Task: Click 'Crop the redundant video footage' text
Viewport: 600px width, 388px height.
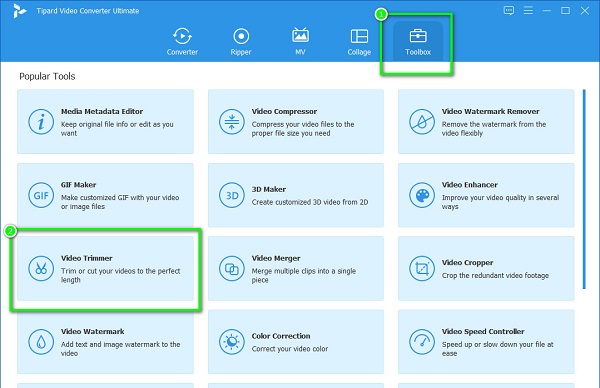Action: [x=495, y=276]
